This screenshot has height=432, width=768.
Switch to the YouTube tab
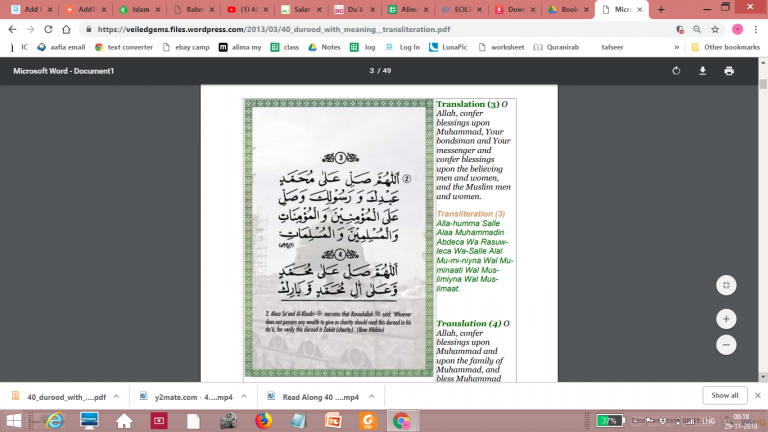246,9
